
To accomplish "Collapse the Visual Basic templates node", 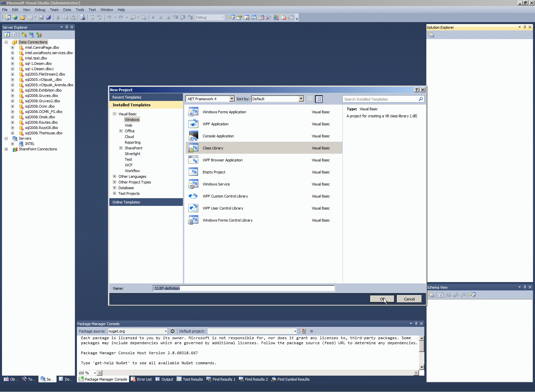I will pyautogui.click(x=114, y=114).
